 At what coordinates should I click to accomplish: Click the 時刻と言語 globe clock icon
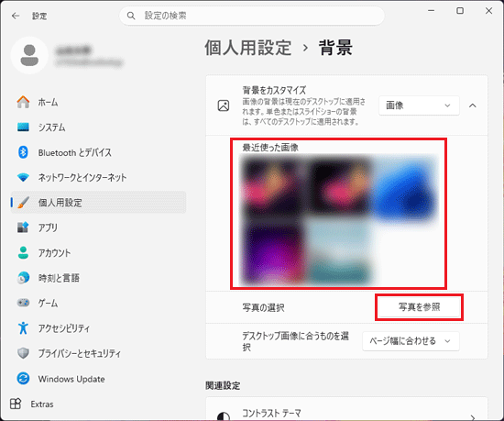[x=23, y=278]
